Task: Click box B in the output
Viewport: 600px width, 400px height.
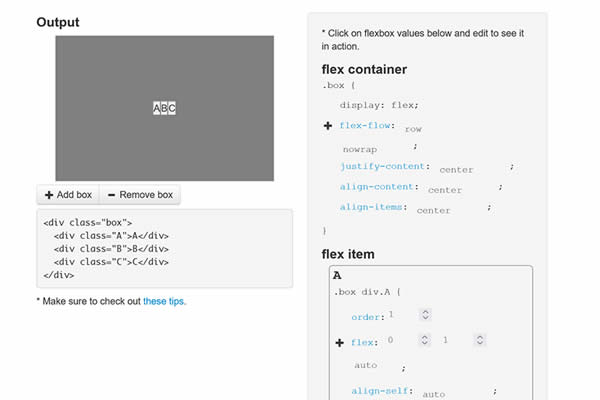Action: pyautogui.click(x=164, y=108)
